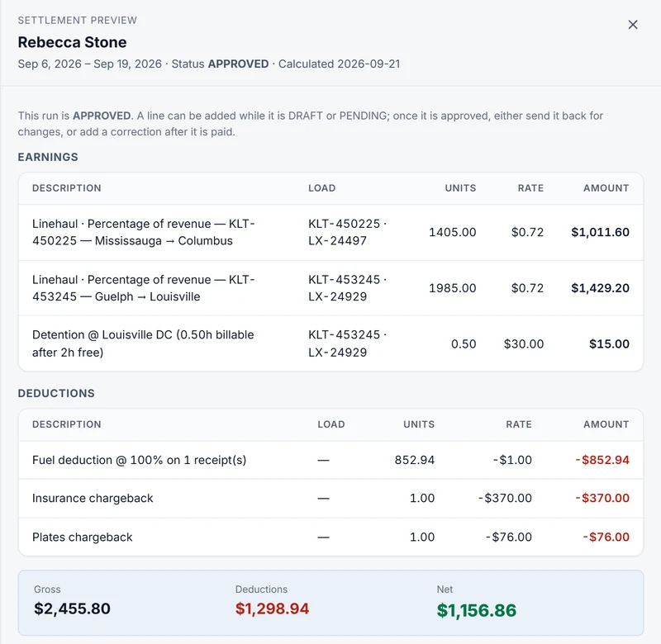Select the Rebecca Stone heading

coord(72,43)
